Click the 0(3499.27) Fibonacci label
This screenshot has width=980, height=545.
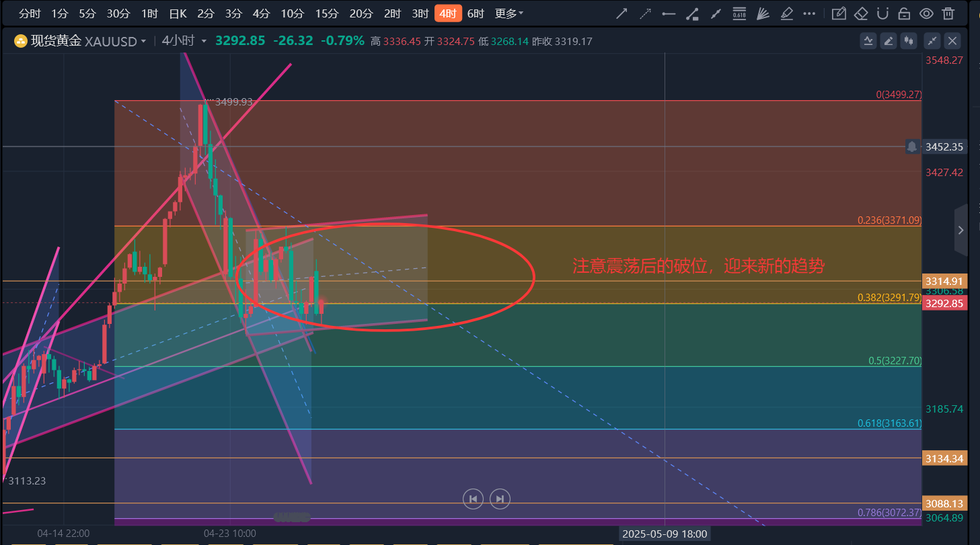[899, 95]
